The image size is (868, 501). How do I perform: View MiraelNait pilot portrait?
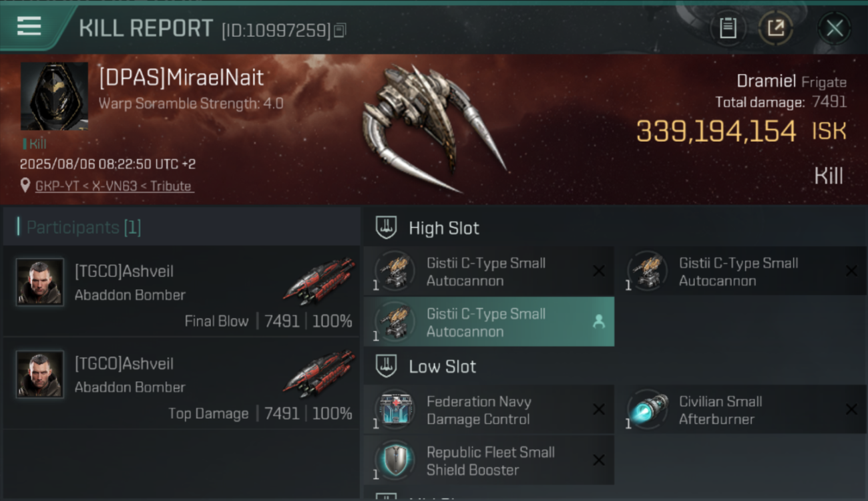[x=54, y=96]
